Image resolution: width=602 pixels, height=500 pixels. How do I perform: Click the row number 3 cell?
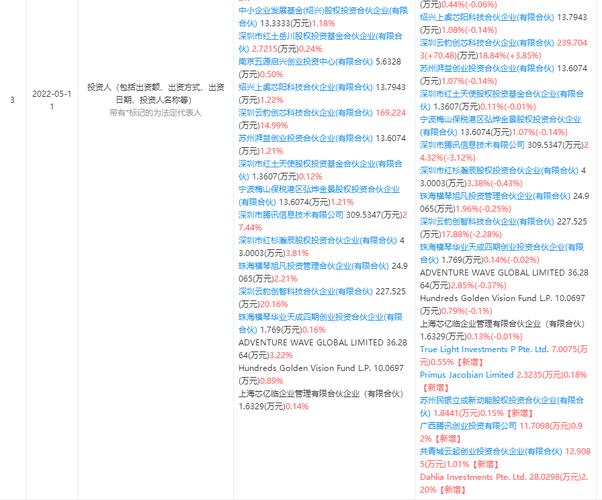(x=13, y=100)
